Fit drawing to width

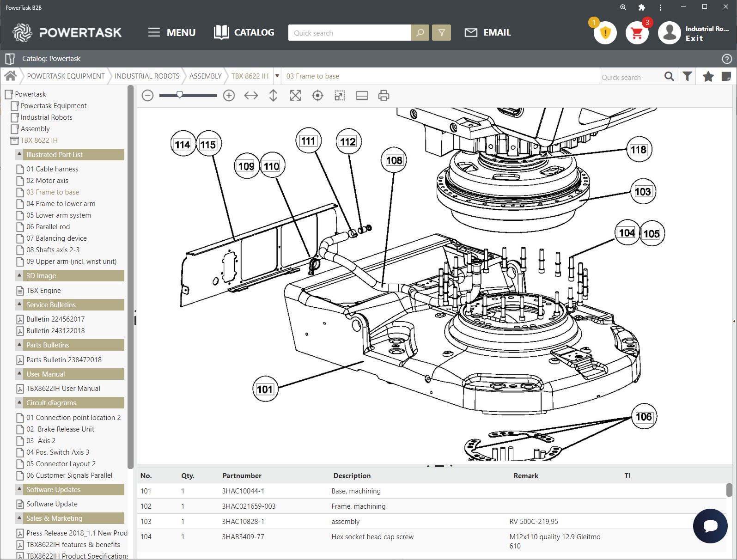click(x=251, y=96)
